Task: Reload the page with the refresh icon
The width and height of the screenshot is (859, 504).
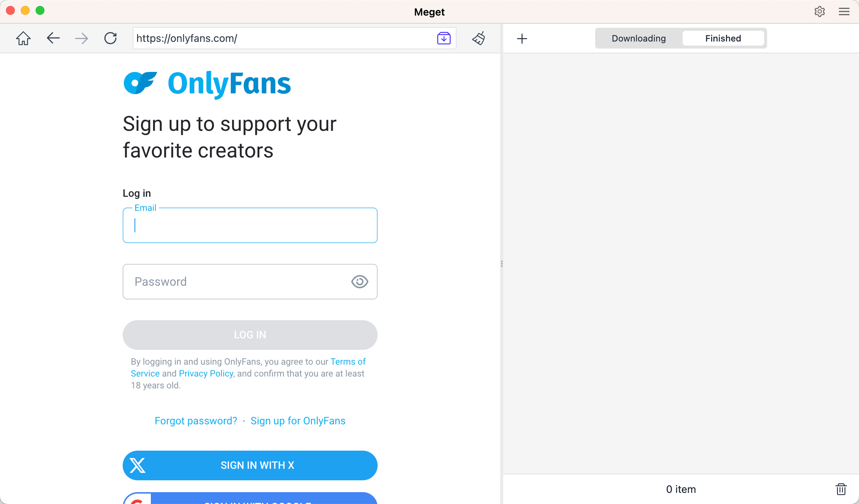Action: click(x=110, y=38)
